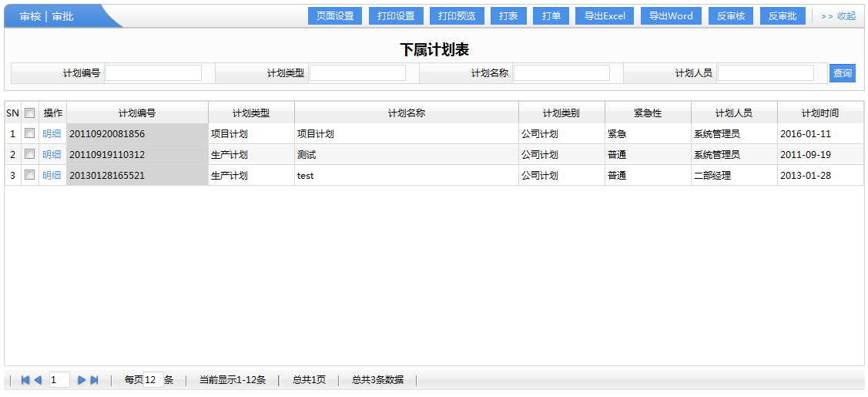Open 明细 link for plan 20110919110312
868x397 pixels.
click(52, 154)
